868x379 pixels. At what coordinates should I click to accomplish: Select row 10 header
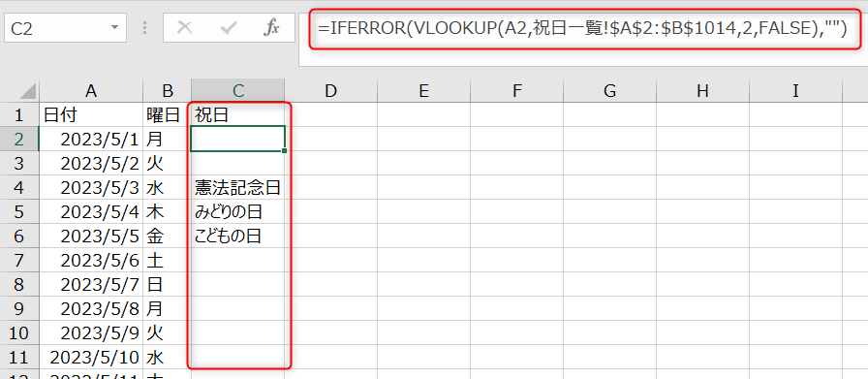click(19, 333)
